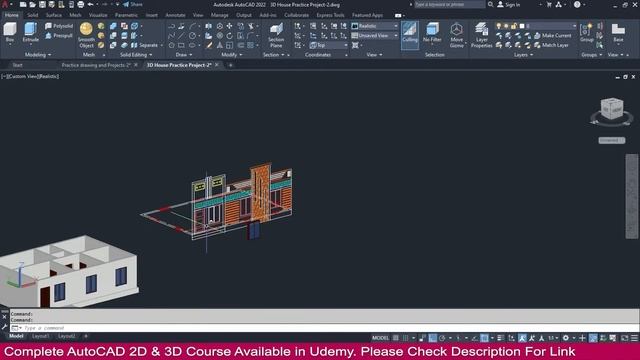The image size is (640, 360).
Task: Click the layer color white swatch
Action: [522, 26]
